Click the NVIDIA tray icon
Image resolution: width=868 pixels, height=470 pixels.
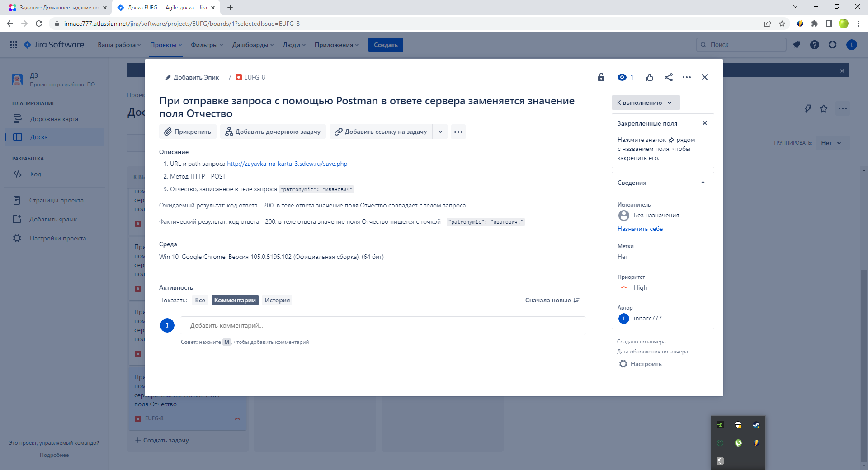[x=720, y=425]
